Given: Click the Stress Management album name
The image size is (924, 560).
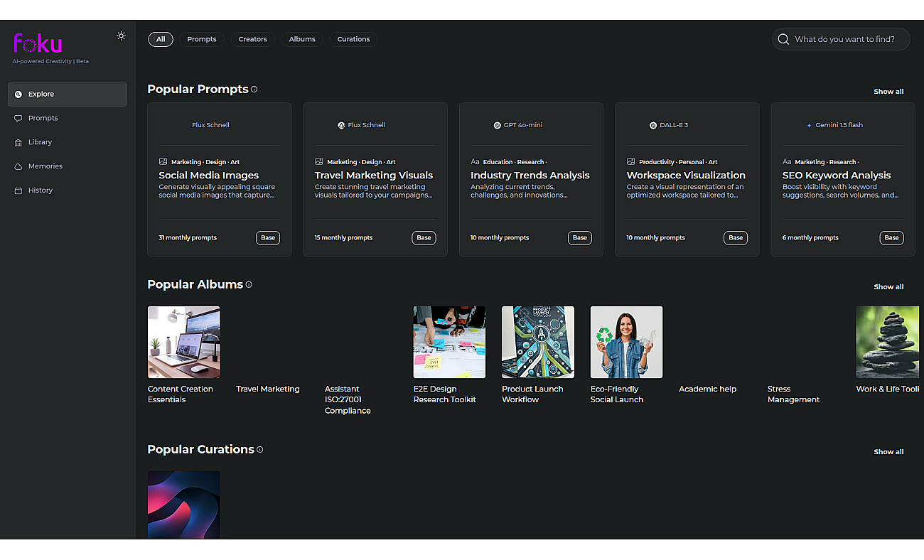Looking at the screenshot, I should (793, 394).
